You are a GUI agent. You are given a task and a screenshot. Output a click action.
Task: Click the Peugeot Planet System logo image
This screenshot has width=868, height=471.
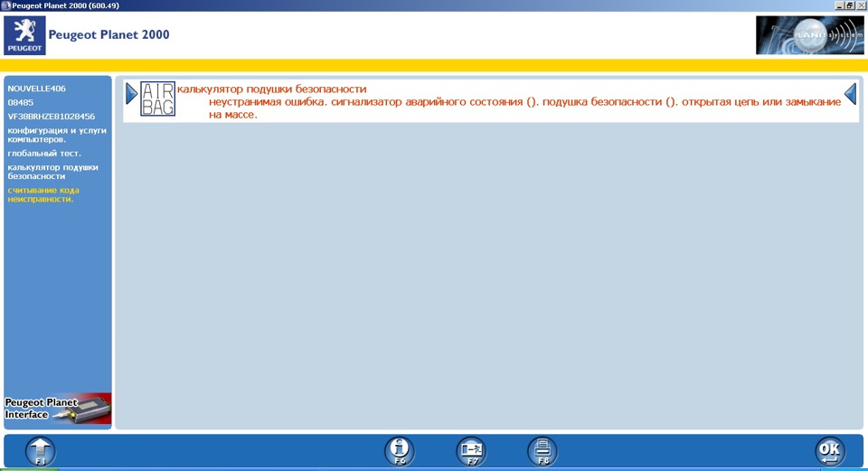pos(809,35)
